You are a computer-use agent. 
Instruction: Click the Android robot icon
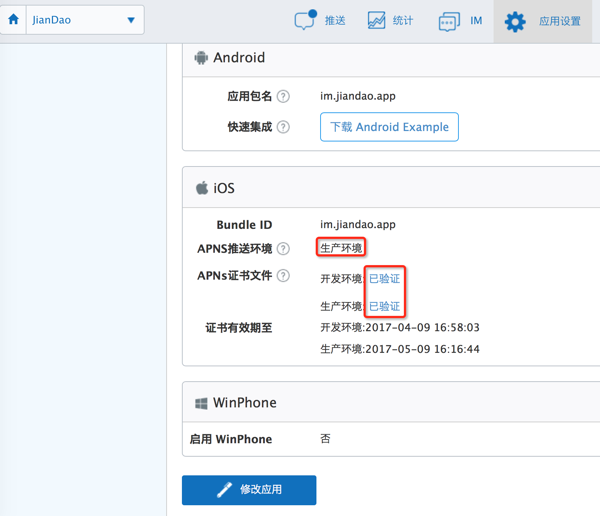[201, 58]
